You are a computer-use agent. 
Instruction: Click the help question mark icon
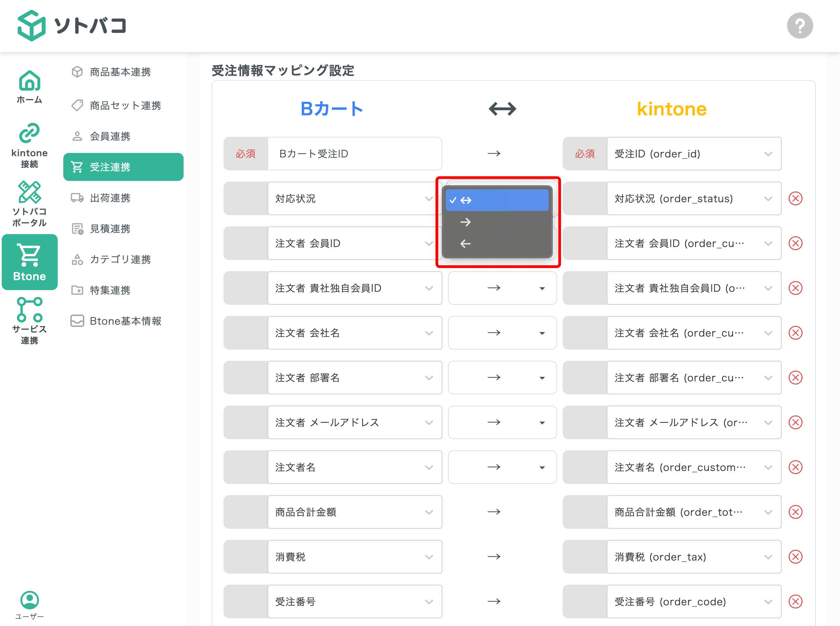coord(799,26)
